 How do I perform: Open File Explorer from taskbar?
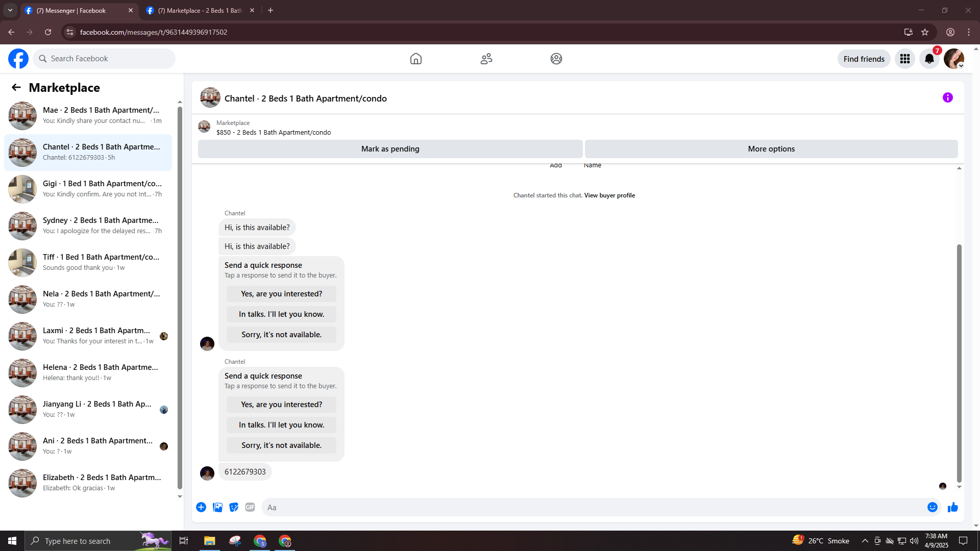pos(210,541)
